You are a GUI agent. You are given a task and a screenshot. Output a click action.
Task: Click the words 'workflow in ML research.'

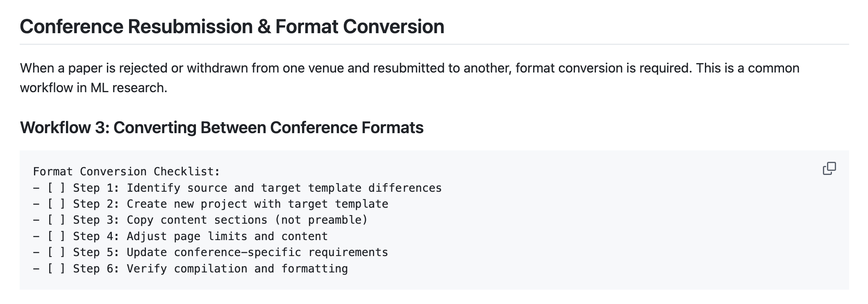(93, 88)
